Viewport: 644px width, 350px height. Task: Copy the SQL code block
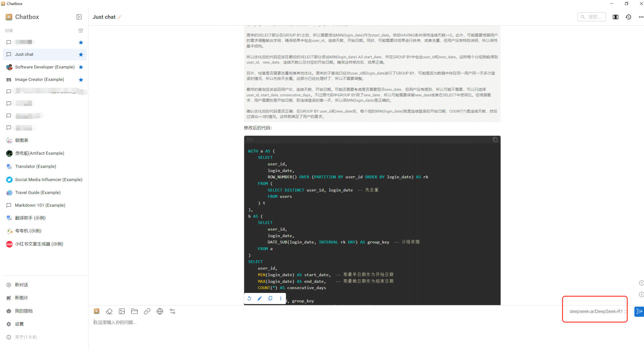pos(495,139)
